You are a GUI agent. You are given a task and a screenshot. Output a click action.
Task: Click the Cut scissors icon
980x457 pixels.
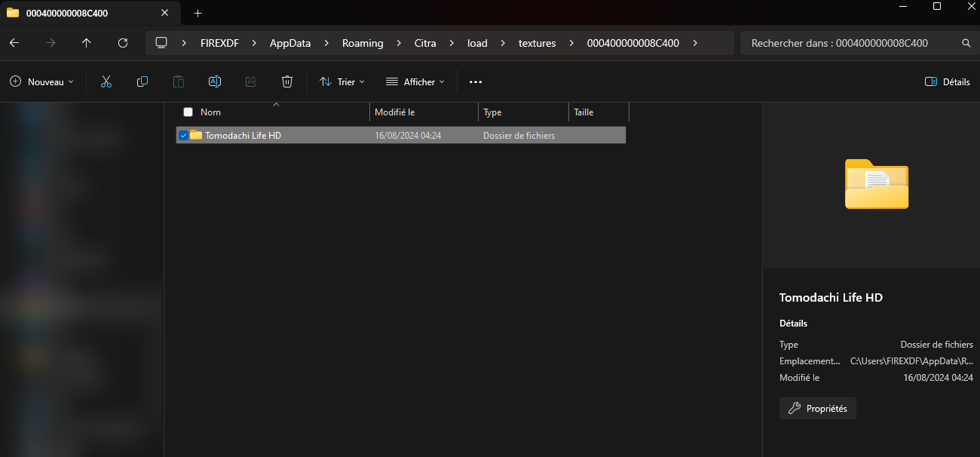point(106,81)
